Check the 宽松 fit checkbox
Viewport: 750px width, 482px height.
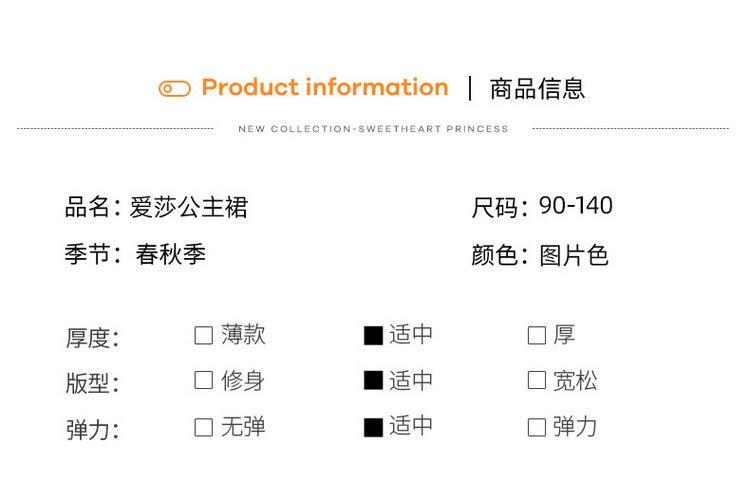[x=536, y=380]
